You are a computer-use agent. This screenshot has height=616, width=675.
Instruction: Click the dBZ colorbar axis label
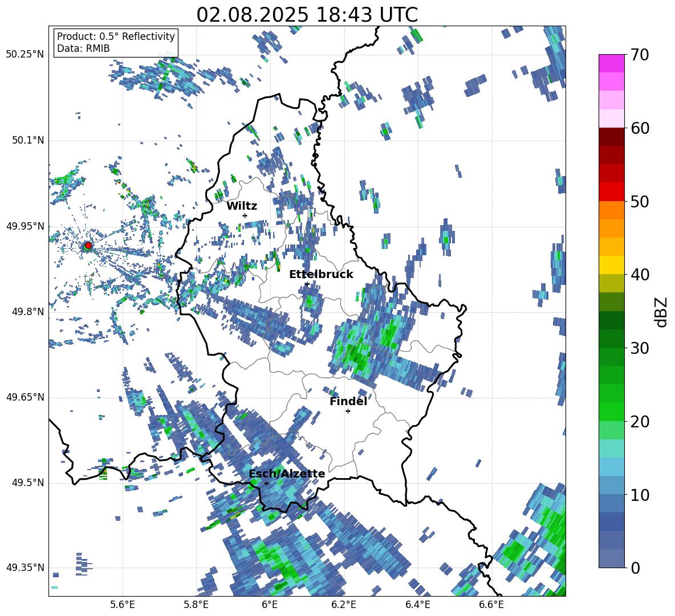tap(661, 312)
